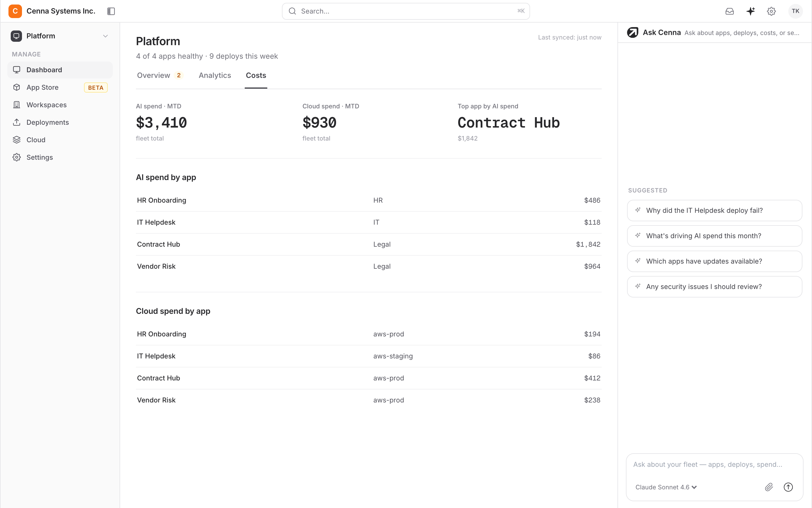Focus the Ask about your fleet input

714,464
